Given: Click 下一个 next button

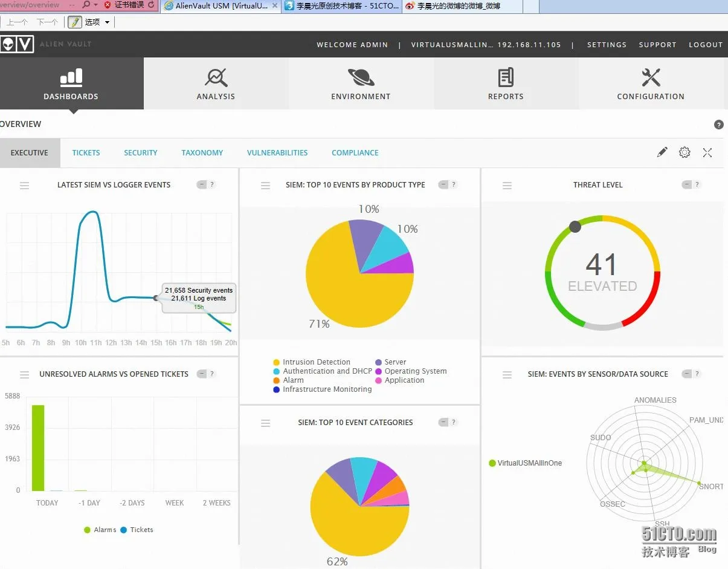Looking at the screenshot, I should point(47,22).
